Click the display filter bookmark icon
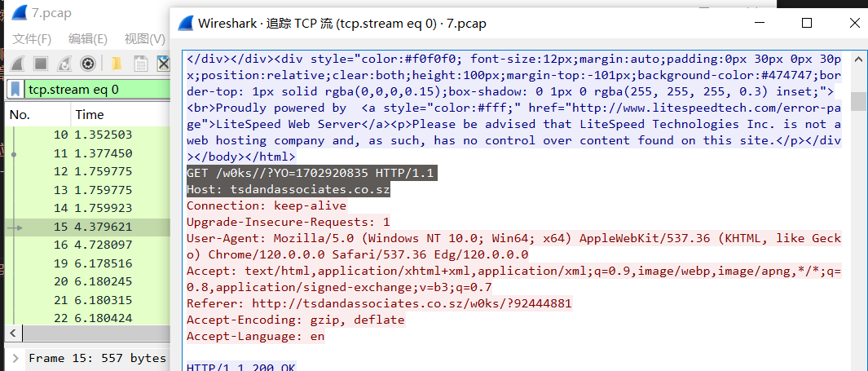This screenshot has width=868, height=371. pos(15,90)
